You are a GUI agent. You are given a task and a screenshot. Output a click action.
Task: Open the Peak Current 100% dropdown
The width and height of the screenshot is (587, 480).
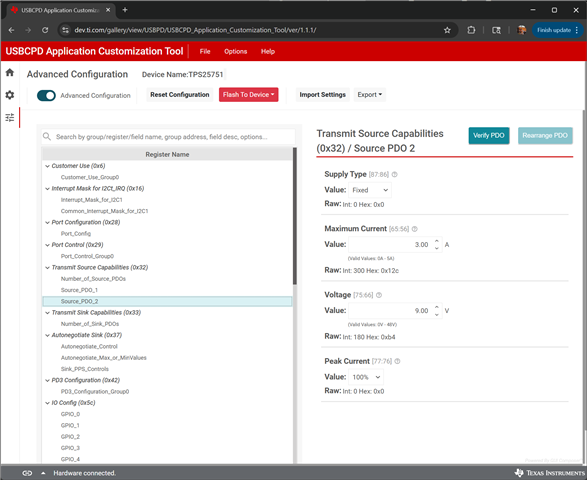click(x=366, y=377)
